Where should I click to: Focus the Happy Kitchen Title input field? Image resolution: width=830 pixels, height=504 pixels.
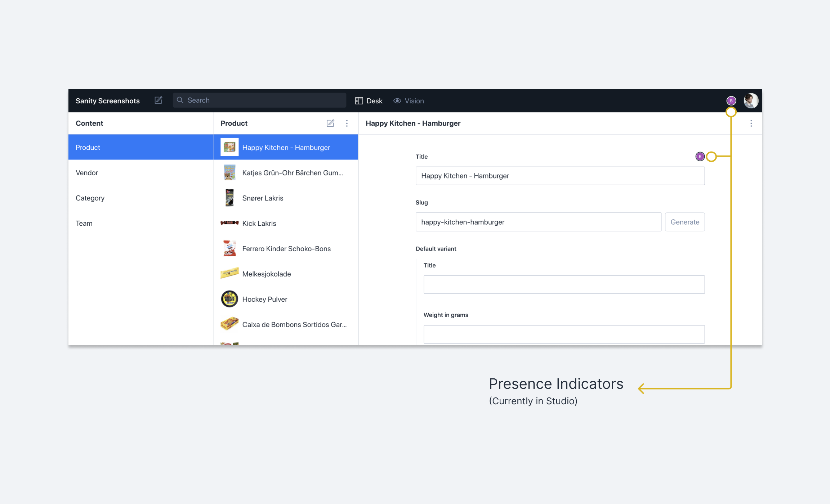point(560,176)
